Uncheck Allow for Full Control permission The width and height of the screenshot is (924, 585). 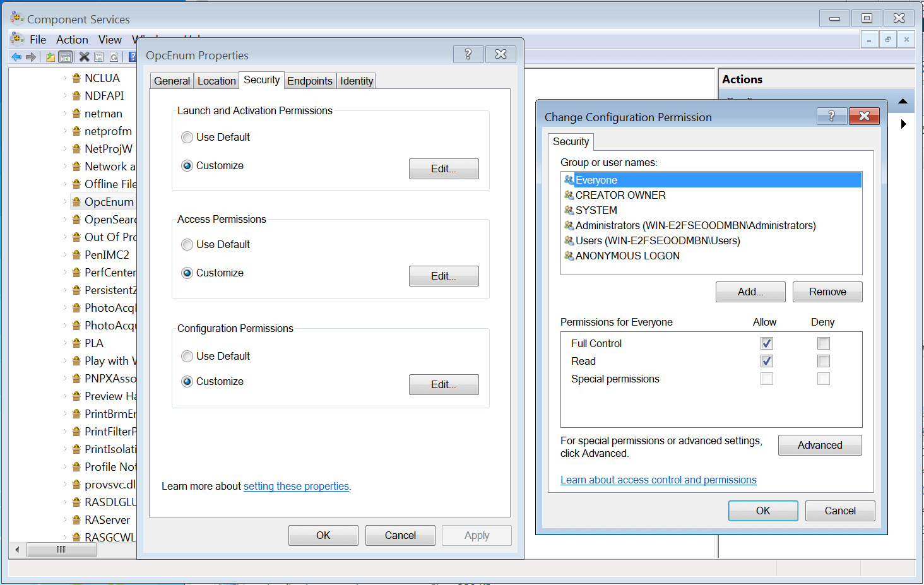tap(767, 343)
